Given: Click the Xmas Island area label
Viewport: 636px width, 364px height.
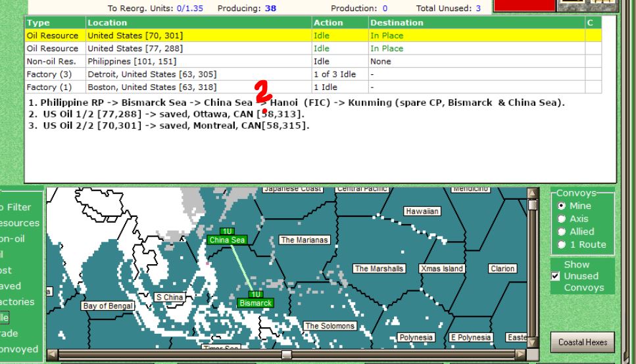Looking at the screenshot, I should click(442, 268).
